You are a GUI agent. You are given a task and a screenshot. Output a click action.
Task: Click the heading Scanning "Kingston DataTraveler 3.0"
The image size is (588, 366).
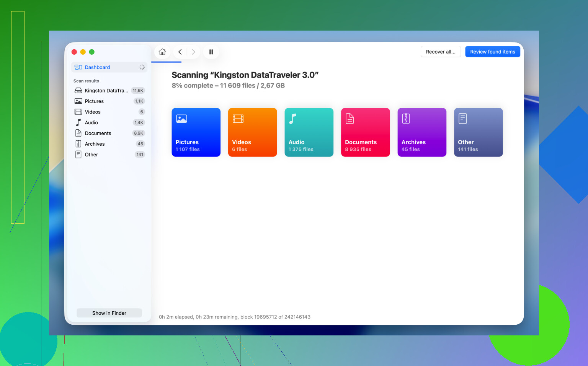click(245, 75)
